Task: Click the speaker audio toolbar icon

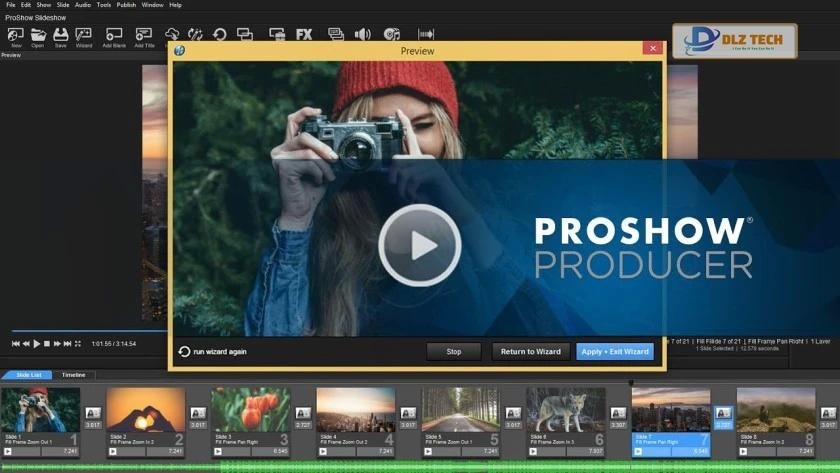Action: pyautogui.click(x=363, y=35)
